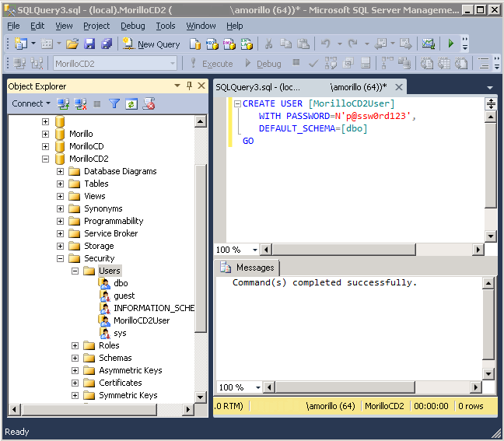This screenshot has width=504, height=441.
Task: Collapse the CREATE USER code block
Action: (x=236, y=103)
